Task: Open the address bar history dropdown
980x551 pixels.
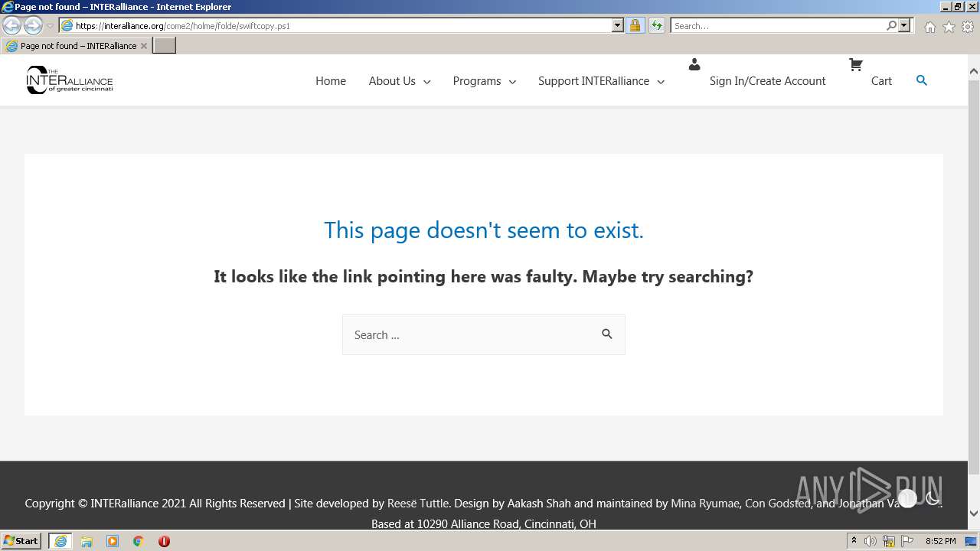Action: coord(618,25)
